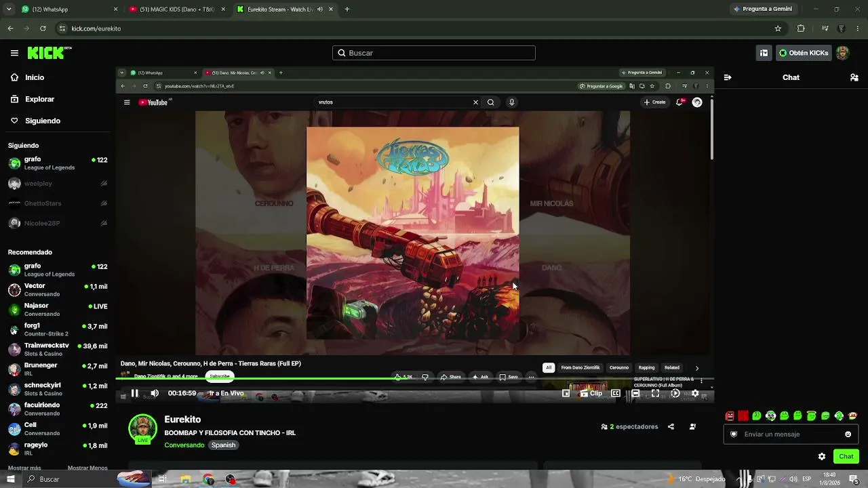Bookmark this page with the star icon
Screen dimensions: 868x488
click(x=778, y=28)
